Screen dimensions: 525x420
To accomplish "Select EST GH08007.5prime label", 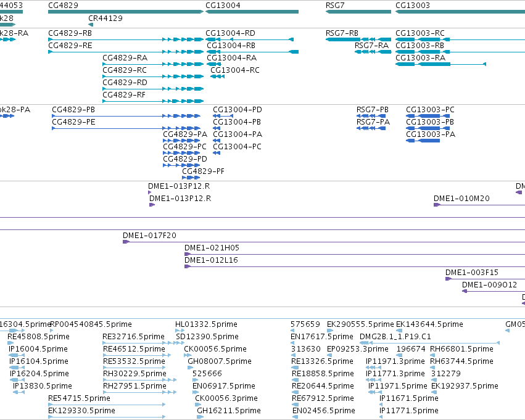I will pos(220,362).
